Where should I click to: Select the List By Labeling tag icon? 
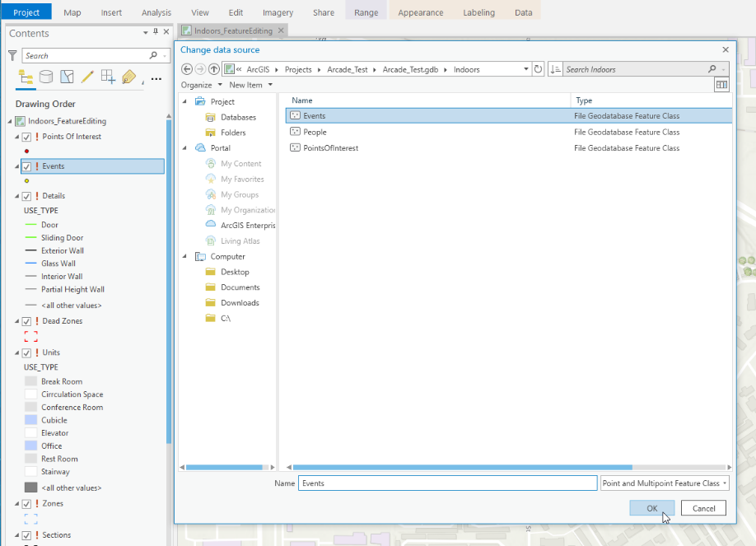(128, 77)
